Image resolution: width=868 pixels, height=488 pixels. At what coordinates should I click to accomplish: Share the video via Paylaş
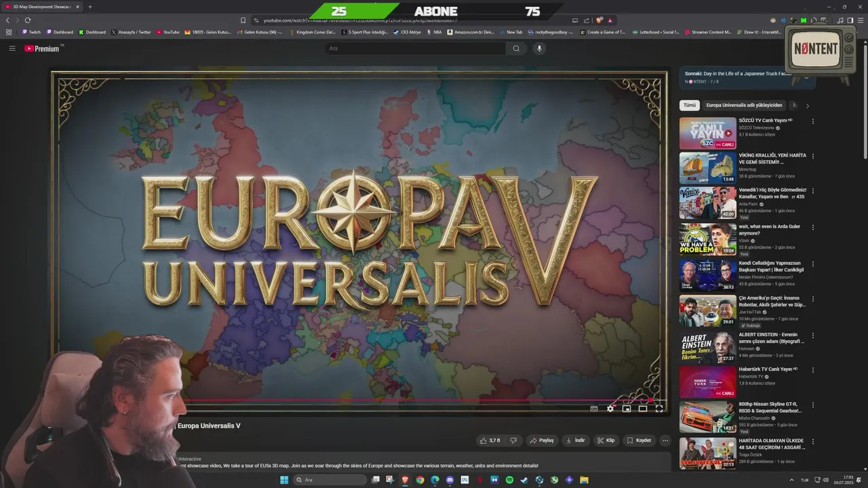click(x=542, y=440)
